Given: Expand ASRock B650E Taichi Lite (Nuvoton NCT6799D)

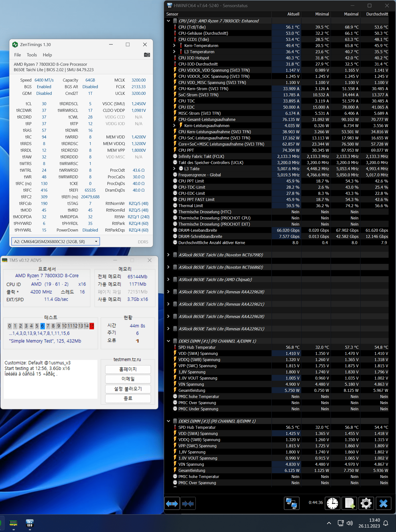Looking at the screenshot, I should [x=168, y=255].
